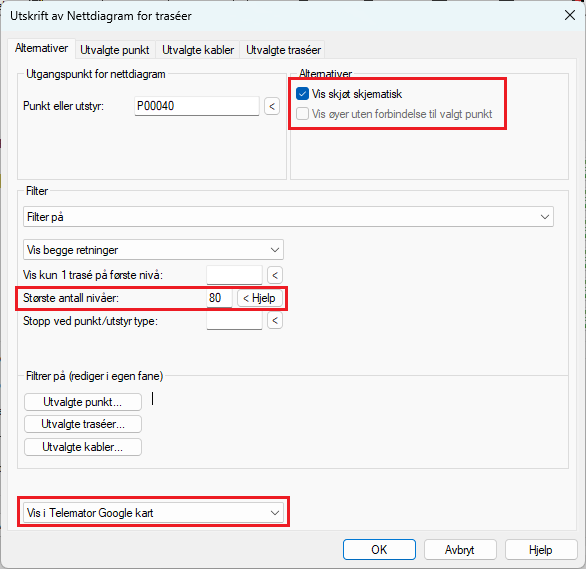
Task: Open the Utvalgte traséer tab
Action: (283, 50)
